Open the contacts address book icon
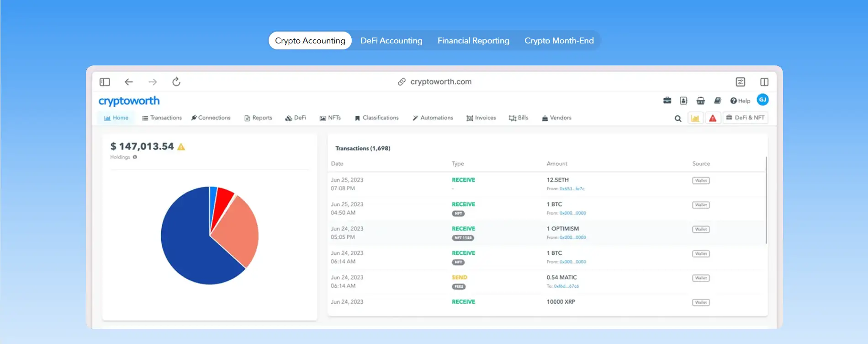 pos(683,101)
